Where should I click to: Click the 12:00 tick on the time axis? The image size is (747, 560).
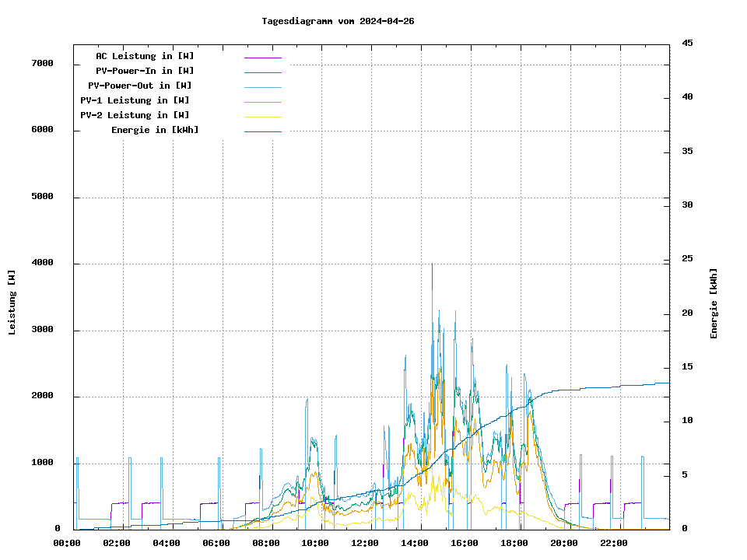[364, 543]
